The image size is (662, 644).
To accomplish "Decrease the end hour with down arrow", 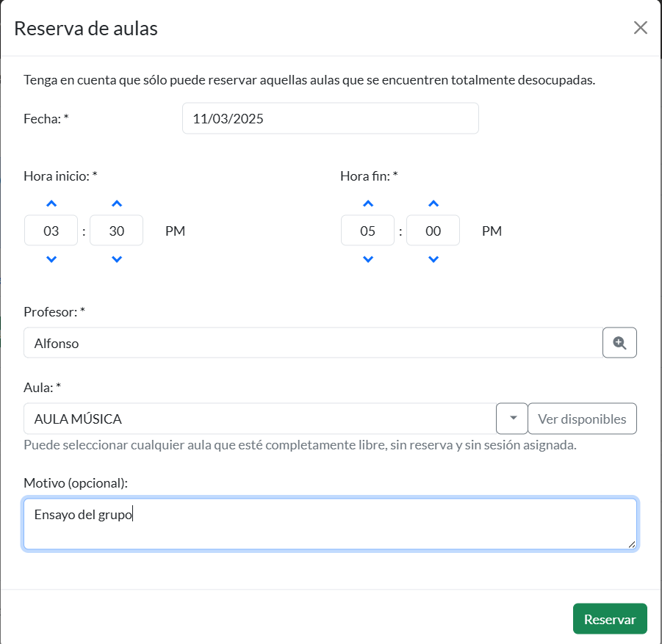I will click(x=367, y=259).
